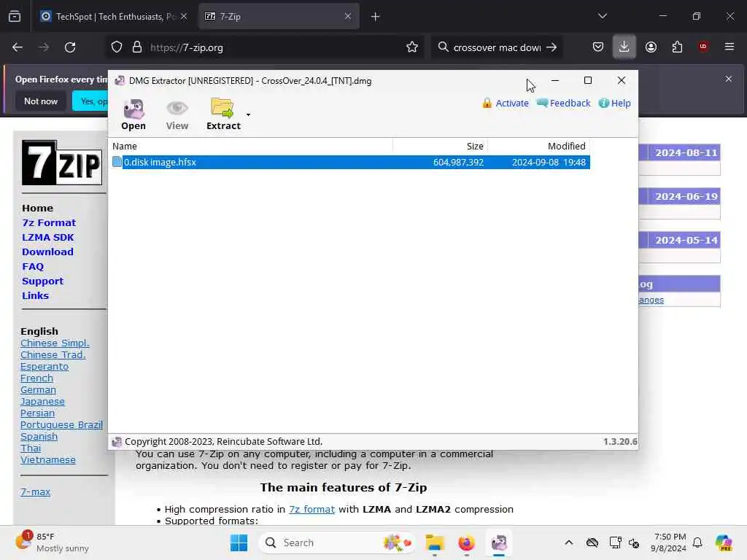
Task: Click the Firefox forward arrow
Action: (44, 47)
